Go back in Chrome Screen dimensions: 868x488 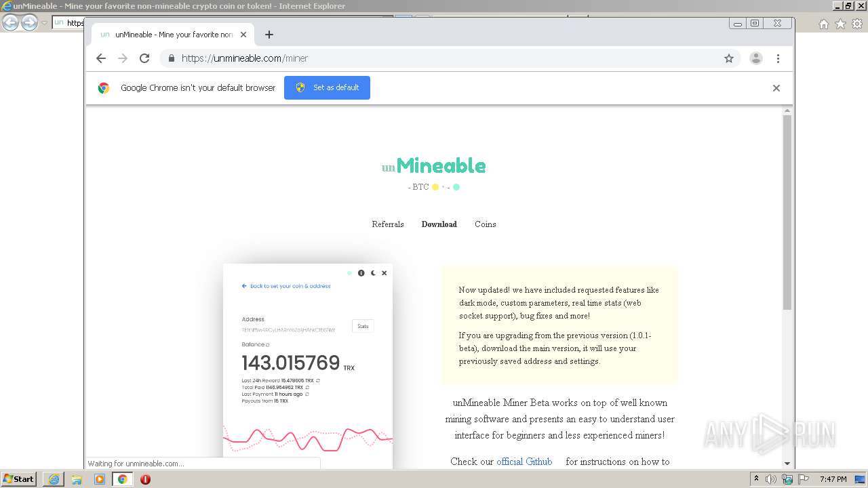click(x=101, y=58)
